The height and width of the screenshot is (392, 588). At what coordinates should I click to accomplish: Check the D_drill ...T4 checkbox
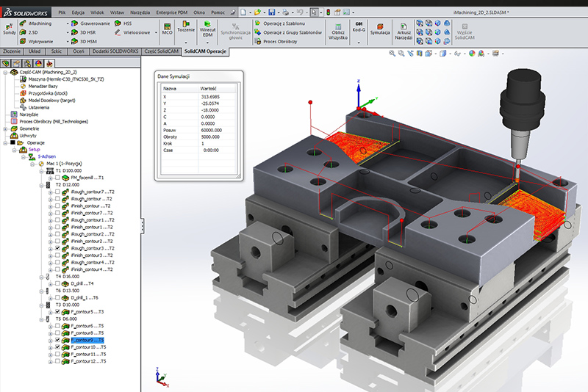[58, 283]
